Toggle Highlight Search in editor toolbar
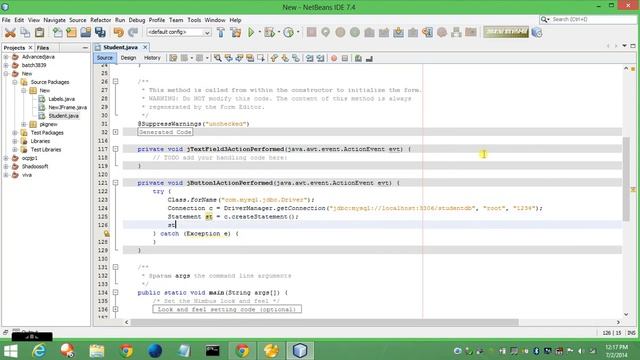 (x=250, y=58)
